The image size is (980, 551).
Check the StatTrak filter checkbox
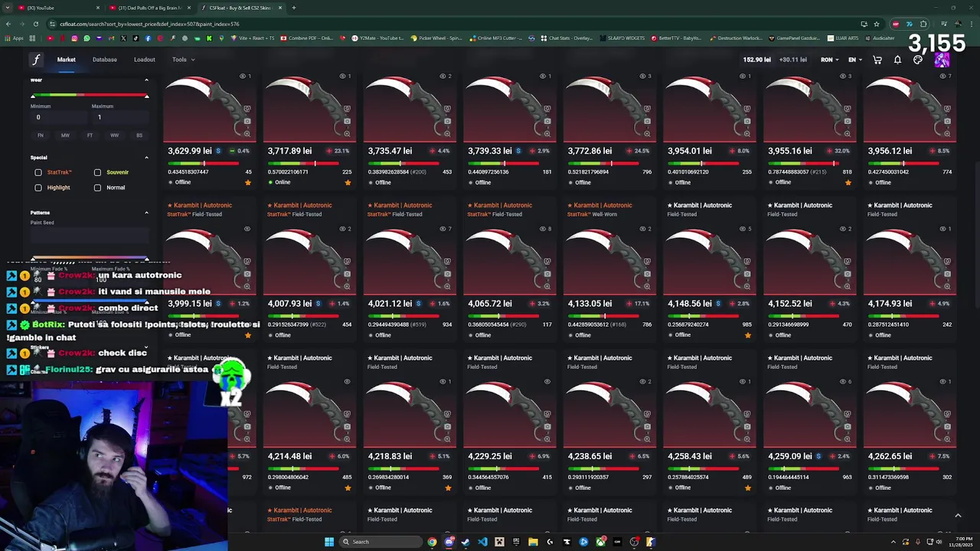tap(38, 172)
